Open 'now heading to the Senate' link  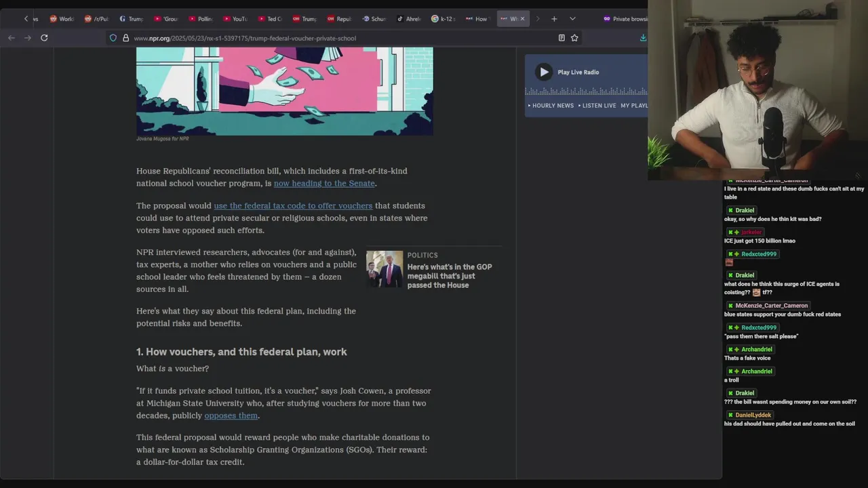tap(324, 184)
